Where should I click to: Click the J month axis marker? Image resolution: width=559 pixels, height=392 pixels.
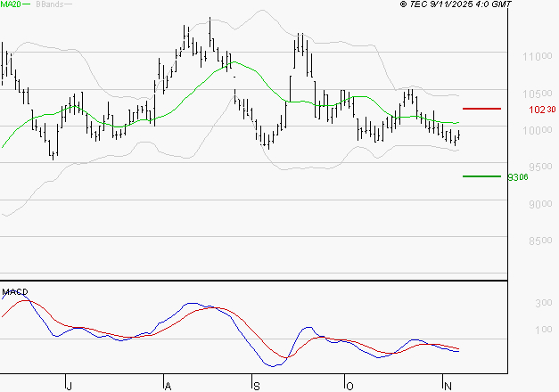tap(69, 386)
